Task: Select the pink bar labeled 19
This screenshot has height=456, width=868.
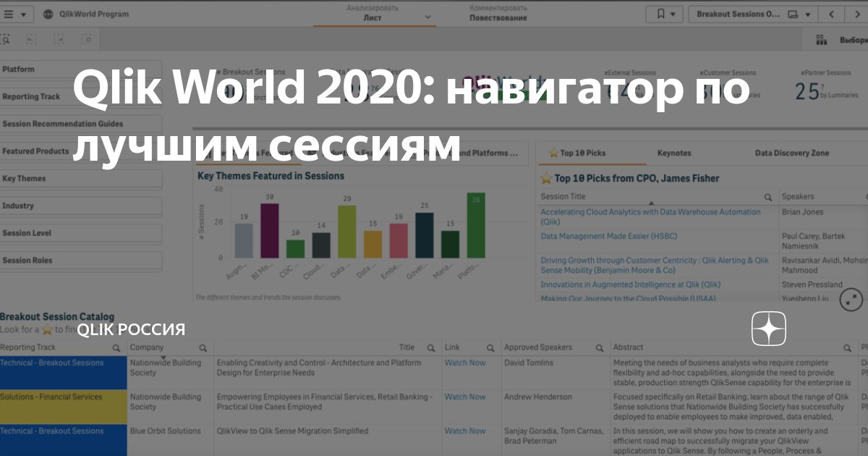Action: point(399,241)
